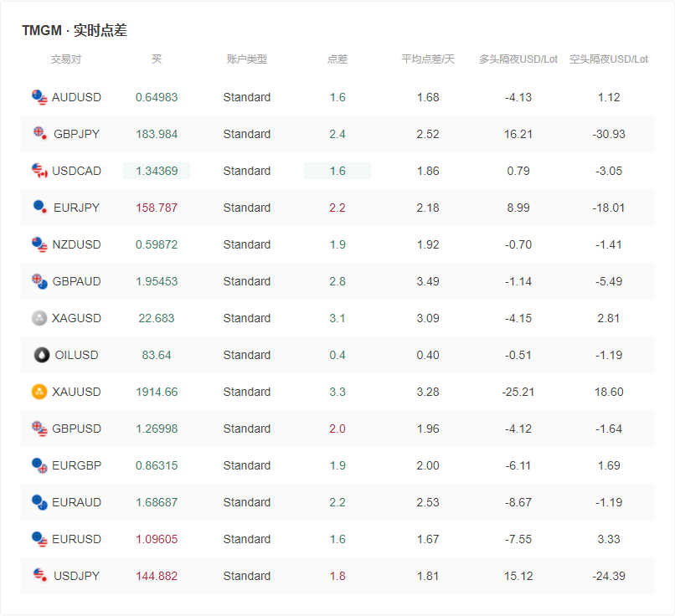Click buy price 0.86315
The image size is (675, 616).
point(157,465)
